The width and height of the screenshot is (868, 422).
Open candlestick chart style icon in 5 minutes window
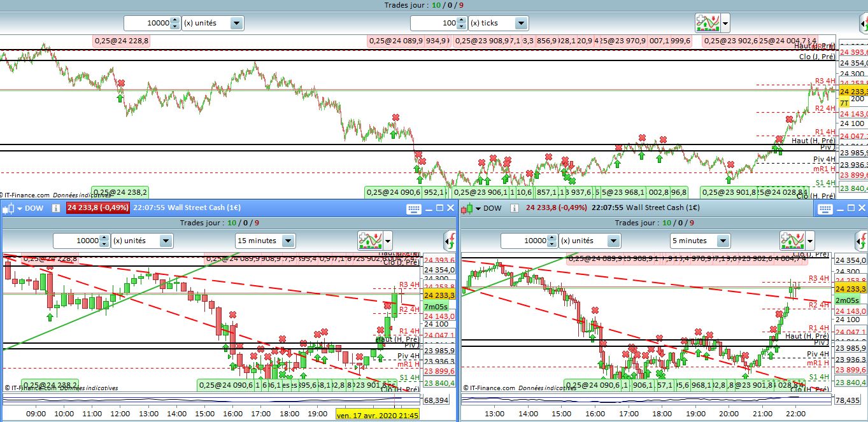pos(467,207)
